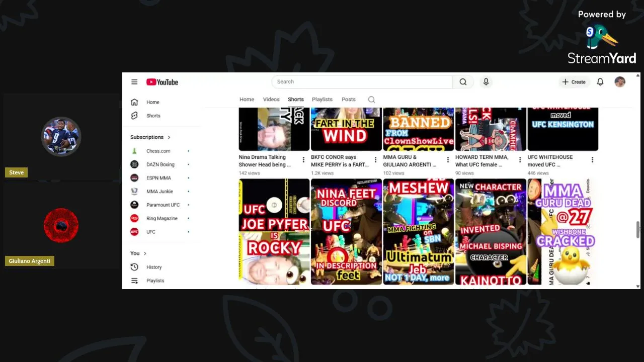Screen dimensions: 644x362
Task: Open options for Nina Drama short
Action: pos(303,160)
